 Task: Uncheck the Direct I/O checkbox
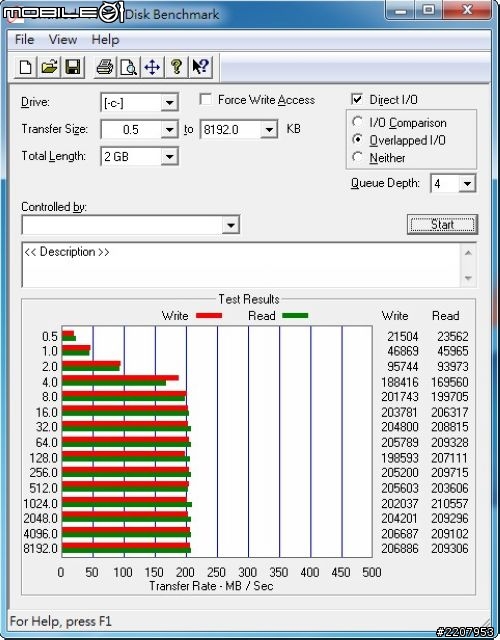(x=357, y=99)
